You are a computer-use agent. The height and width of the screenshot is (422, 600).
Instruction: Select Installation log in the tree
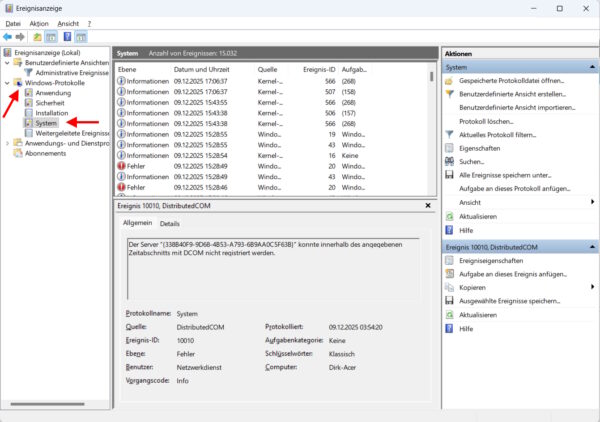point(52,113)
